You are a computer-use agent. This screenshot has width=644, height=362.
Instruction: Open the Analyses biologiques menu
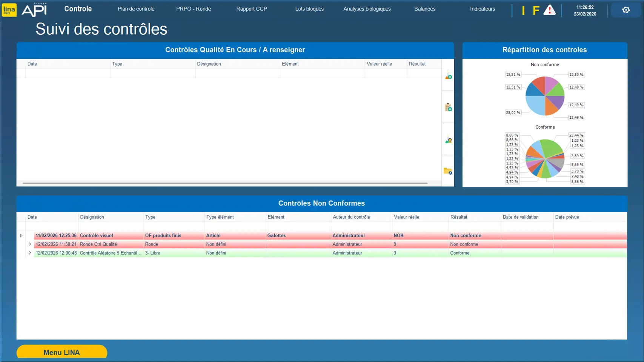tap(367, 9)
